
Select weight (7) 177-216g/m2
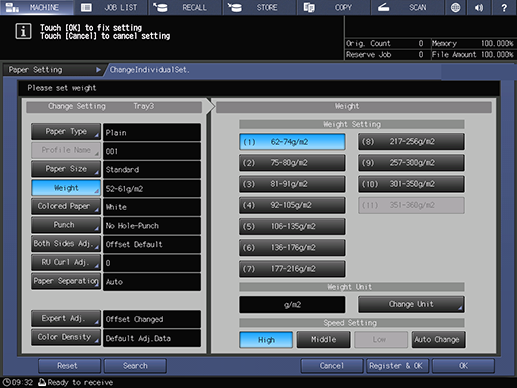point(292,269)
